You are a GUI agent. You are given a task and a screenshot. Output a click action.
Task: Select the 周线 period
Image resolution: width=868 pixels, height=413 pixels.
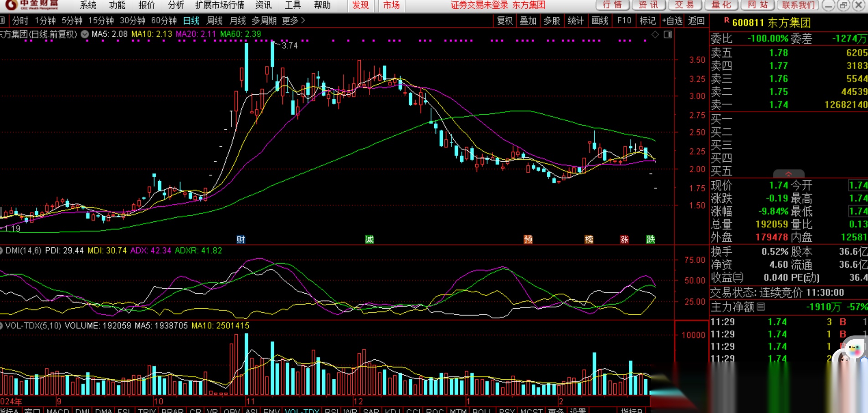click(215, 20)
